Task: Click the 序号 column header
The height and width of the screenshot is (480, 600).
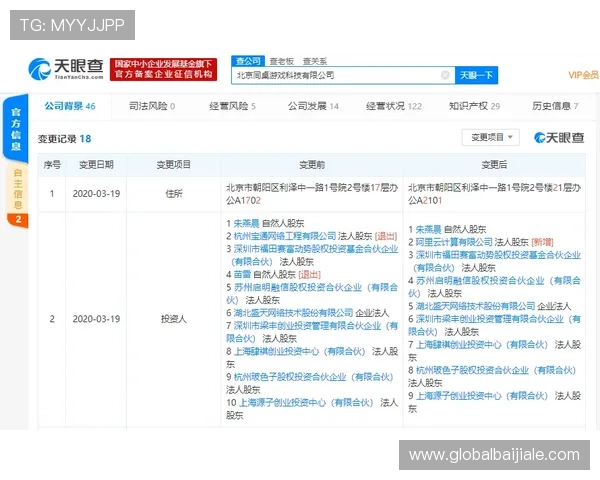Action: pyautogui.click(x=52, y=165)
